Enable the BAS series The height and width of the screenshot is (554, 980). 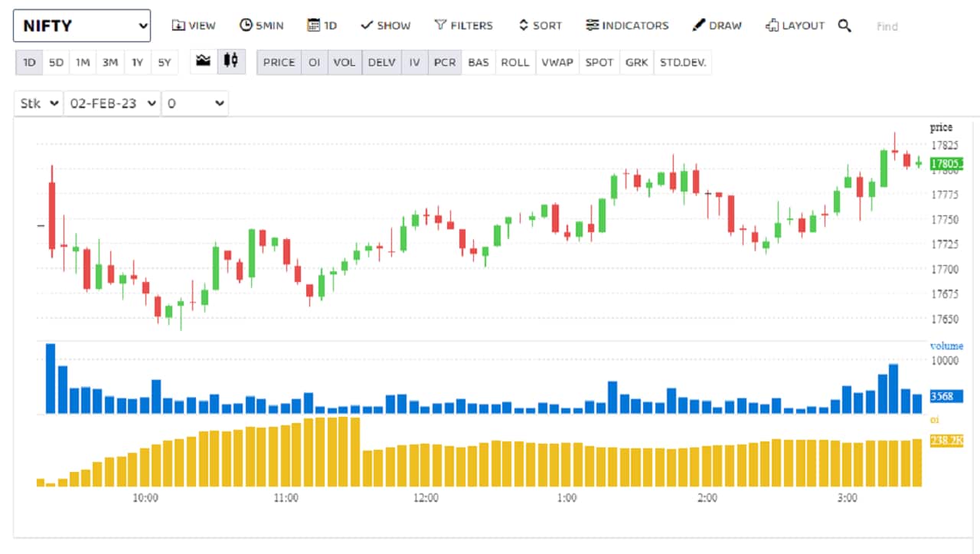(479, 63)
